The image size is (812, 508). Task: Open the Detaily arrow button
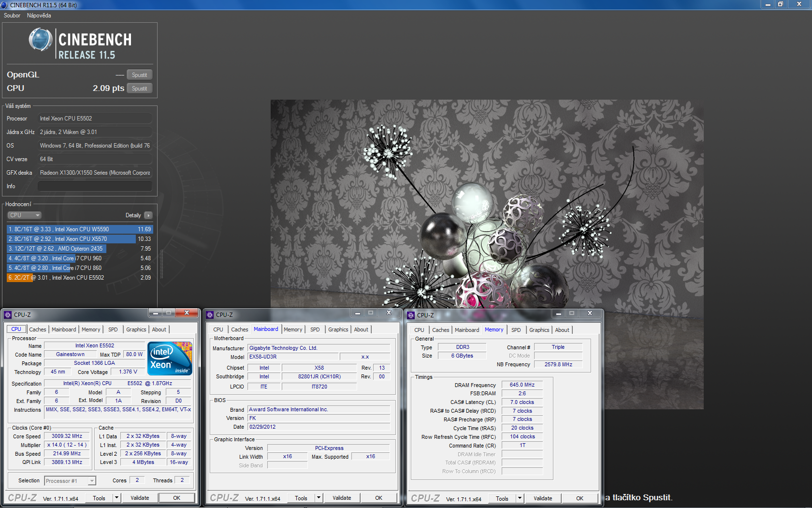coord(148,215)
